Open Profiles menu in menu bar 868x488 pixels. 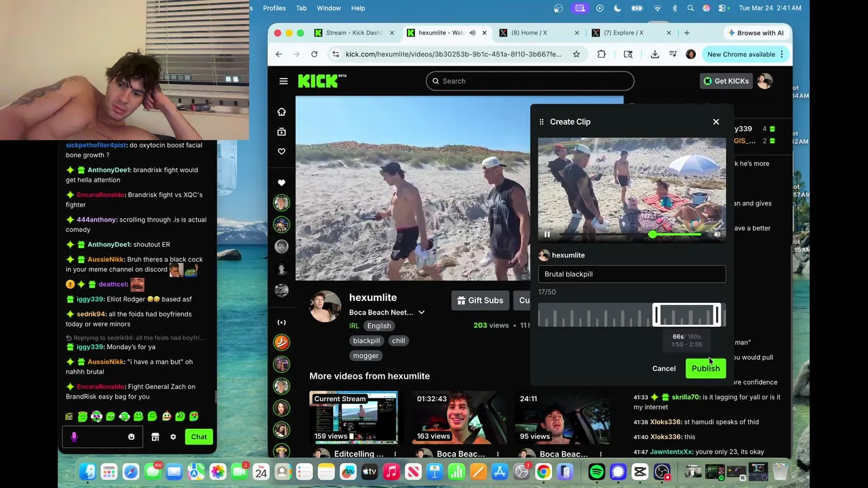(274, 8)
